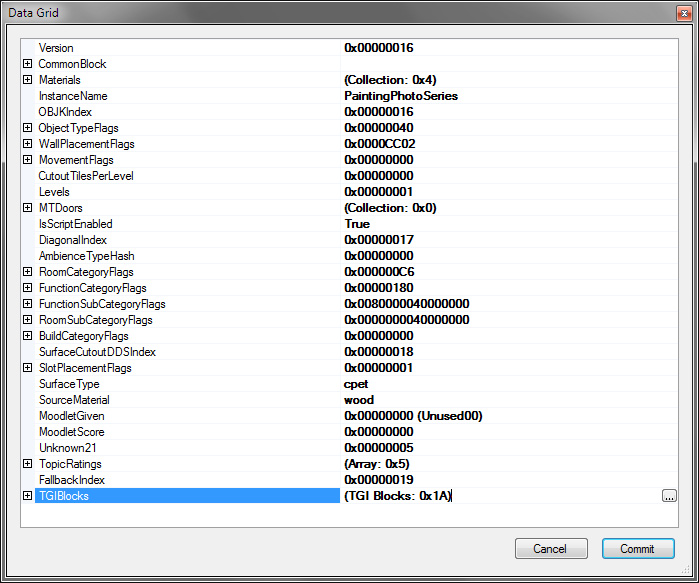Expand MovementFlags property
Image resolution: width=699 pixels, height=583 pixels.
coord(27,160)
